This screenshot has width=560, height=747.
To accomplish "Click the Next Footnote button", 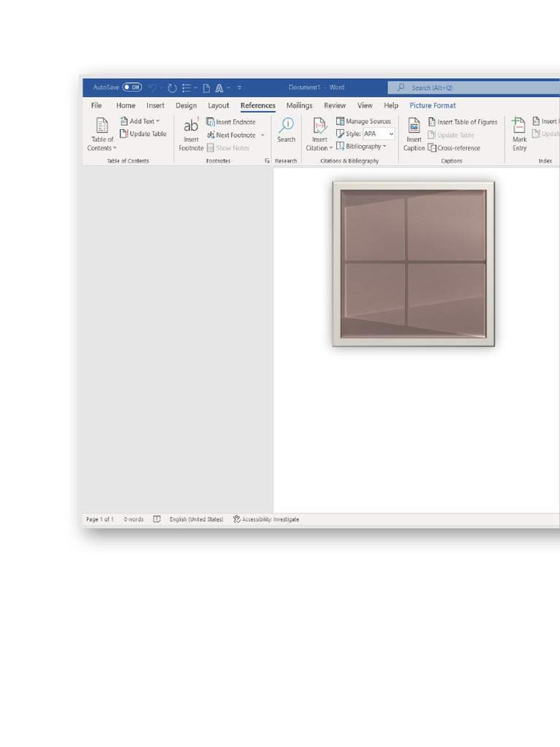I will pyautogui.click(x=231, y=135).
